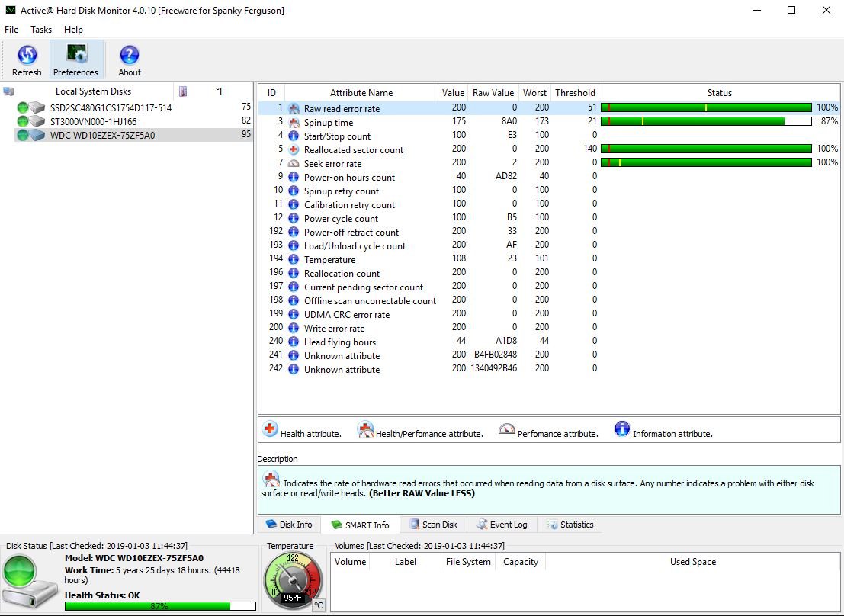Click the temperature unit °C button
The height and width of the screenshot is (616, 844).
(319, 605)
